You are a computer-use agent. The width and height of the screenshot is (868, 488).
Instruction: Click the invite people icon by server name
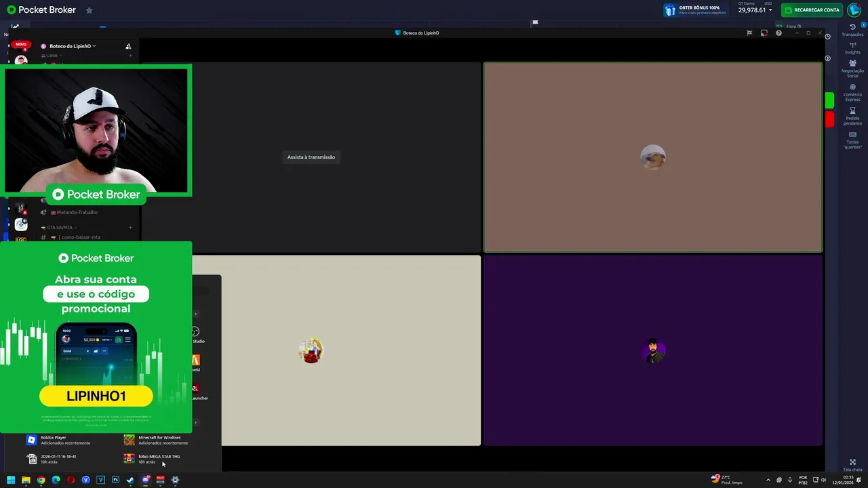click(x=128, y=46)
